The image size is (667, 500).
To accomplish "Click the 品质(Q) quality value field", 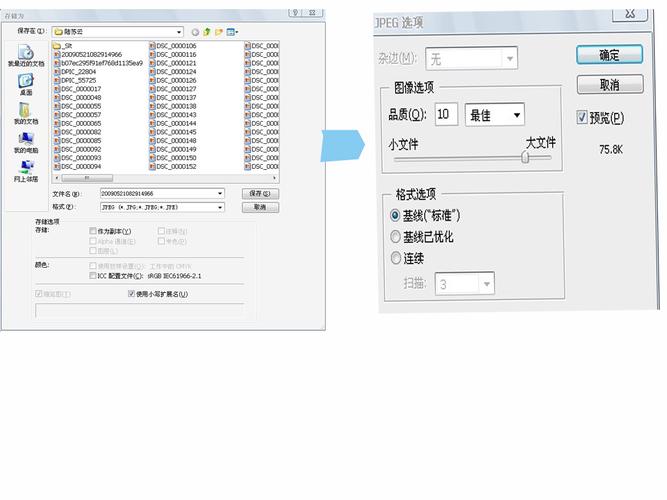I will pos(446,114).
